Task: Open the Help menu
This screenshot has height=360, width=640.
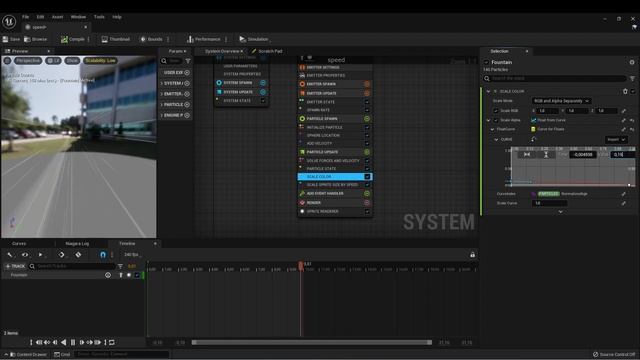Action: [117, 17]
